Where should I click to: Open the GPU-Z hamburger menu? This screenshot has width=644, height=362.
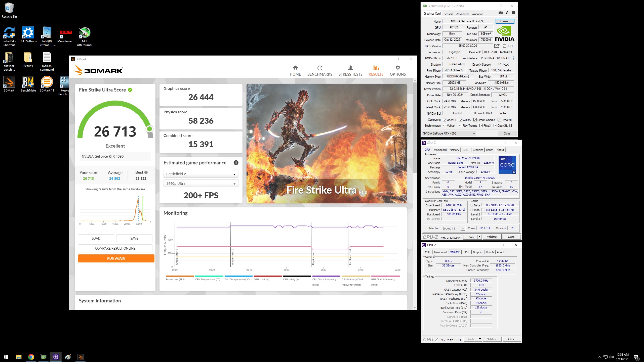tap(513, 13)
